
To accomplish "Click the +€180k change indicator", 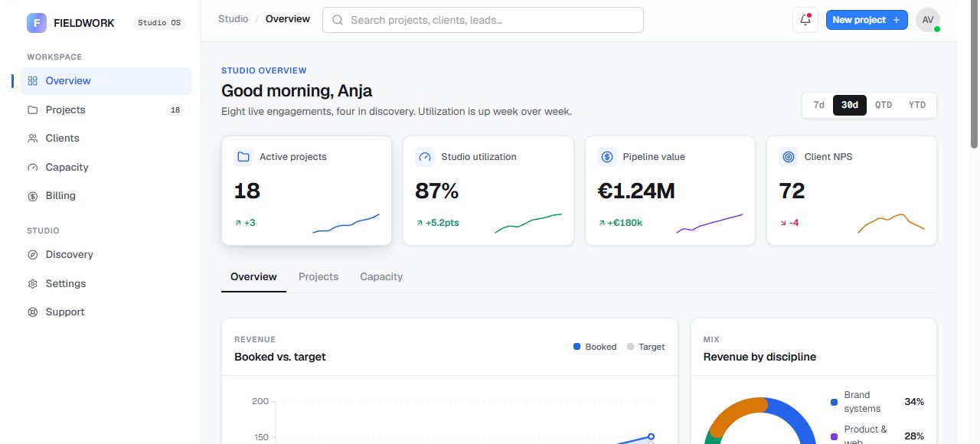I will (x=620, y=223).
